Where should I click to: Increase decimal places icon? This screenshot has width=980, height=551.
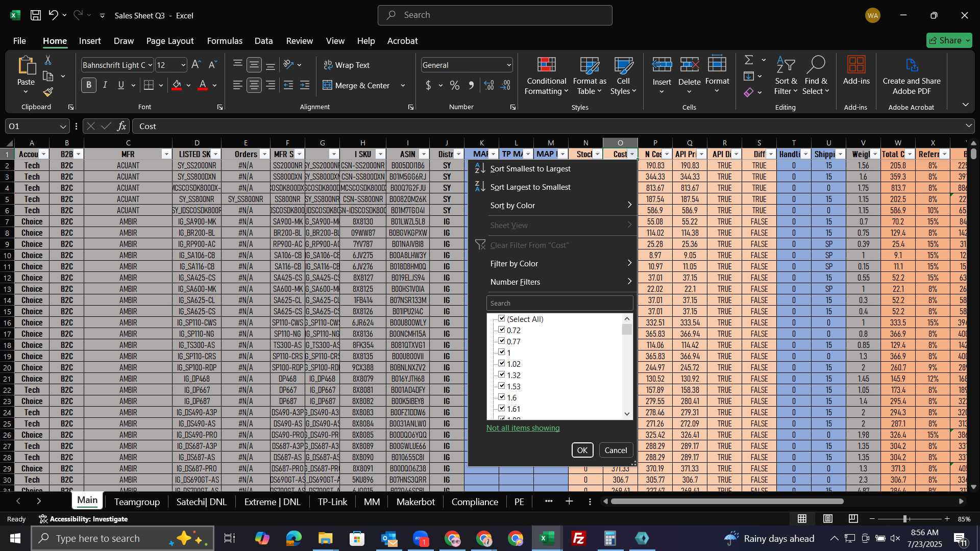(489, 85)
